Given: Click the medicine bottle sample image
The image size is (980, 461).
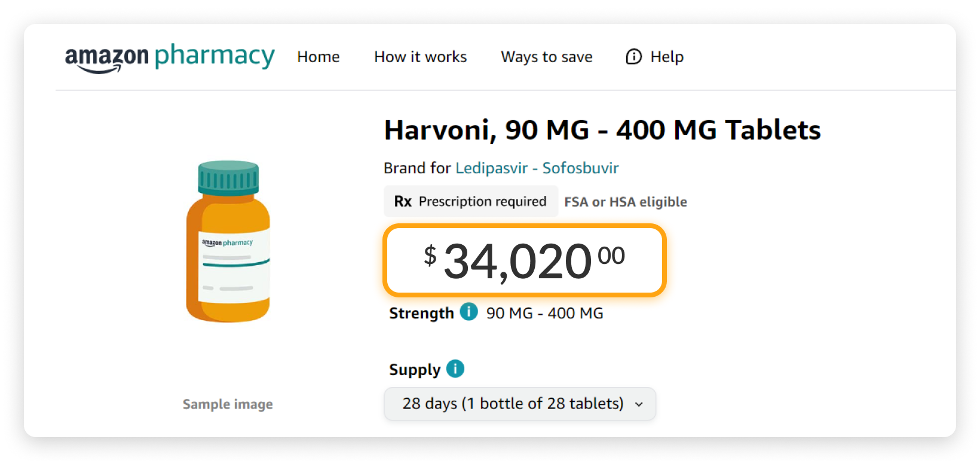Looking at the screenshot, I should pyautogui.click(x=228, y=242).
